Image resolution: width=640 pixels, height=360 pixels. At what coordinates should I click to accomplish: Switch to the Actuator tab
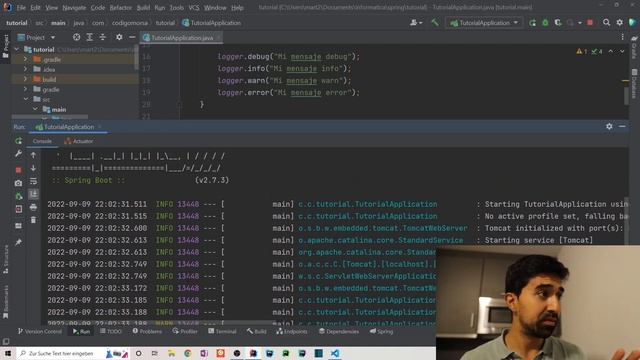pos(79,141)
